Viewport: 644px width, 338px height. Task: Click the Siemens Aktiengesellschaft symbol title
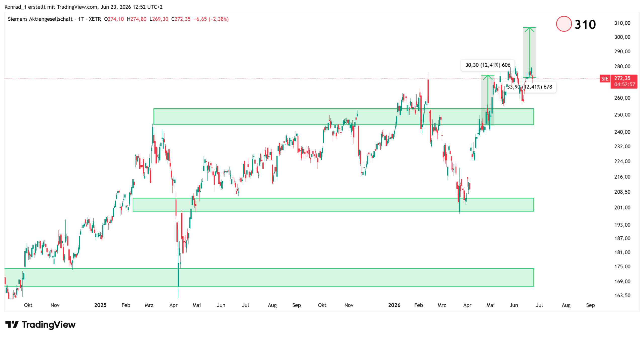click(40, 19)
